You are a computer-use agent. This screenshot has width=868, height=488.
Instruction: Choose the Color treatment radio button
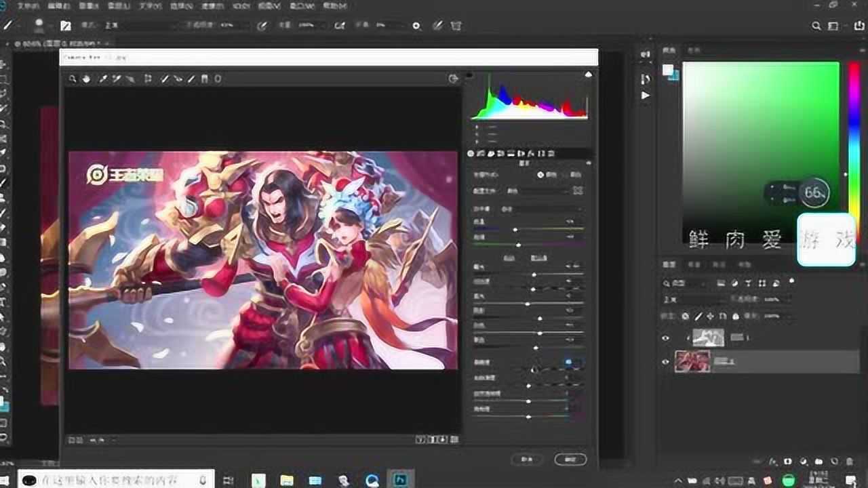click(x=540, y=174)
